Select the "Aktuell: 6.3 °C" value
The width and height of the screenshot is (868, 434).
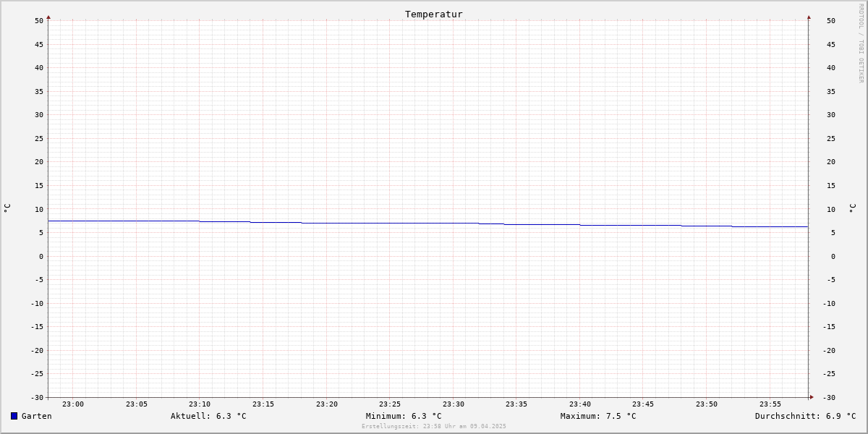[208, 416]
